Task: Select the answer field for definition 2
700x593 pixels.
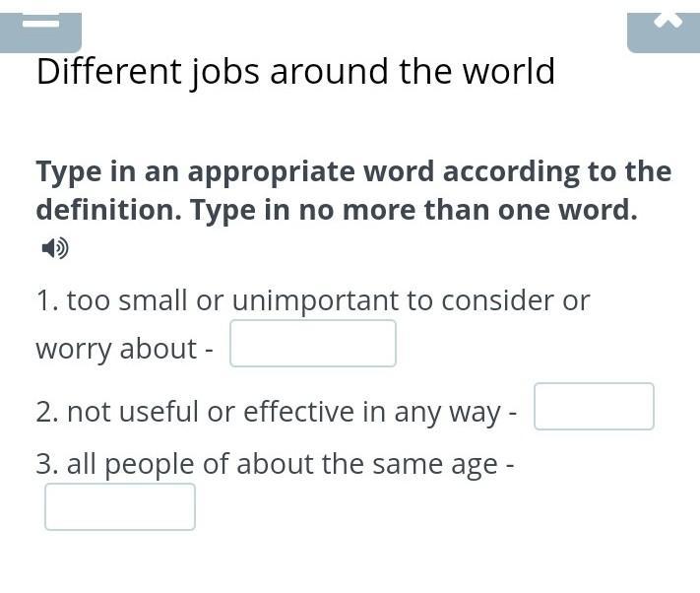Action: [595, 407]
